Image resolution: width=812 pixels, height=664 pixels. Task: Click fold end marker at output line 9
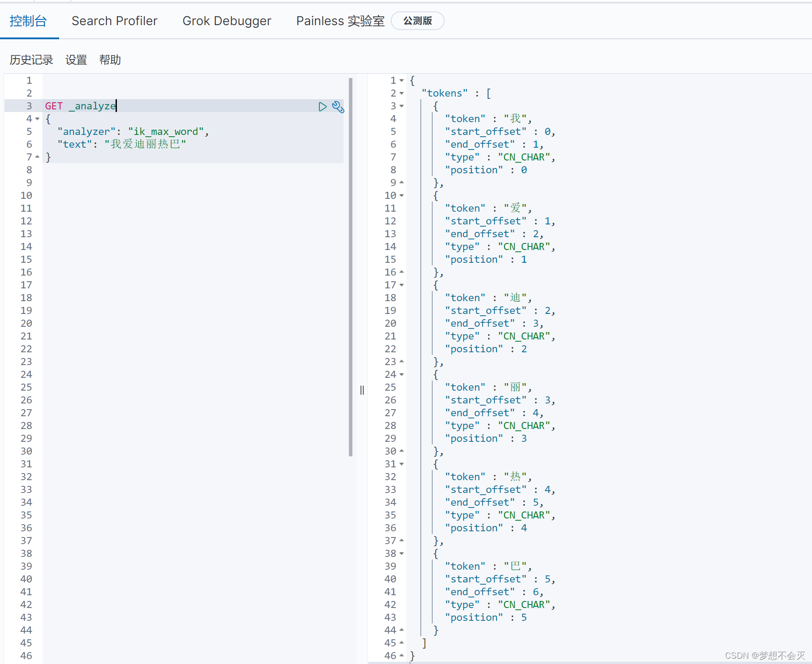pos(401,183)
